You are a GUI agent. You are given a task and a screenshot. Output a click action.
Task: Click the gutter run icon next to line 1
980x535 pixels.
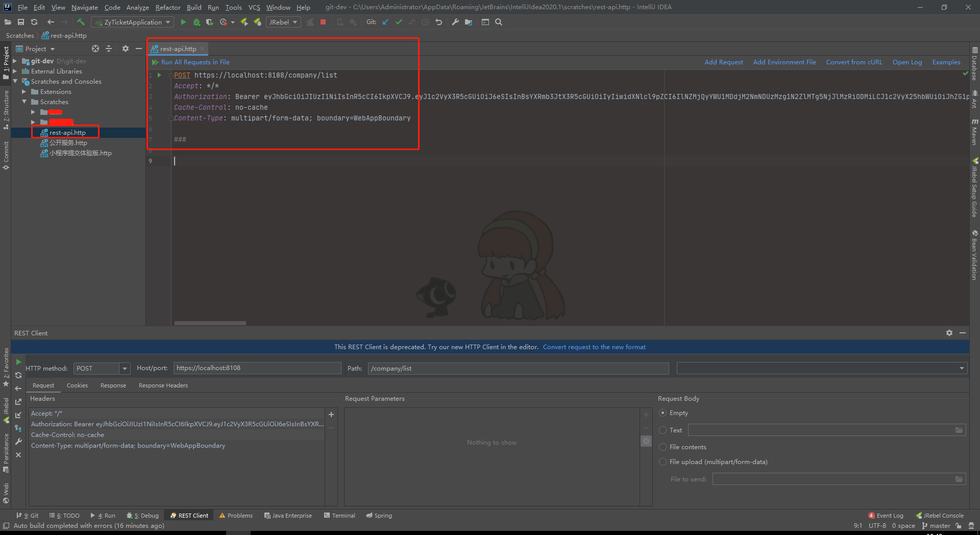159,75
